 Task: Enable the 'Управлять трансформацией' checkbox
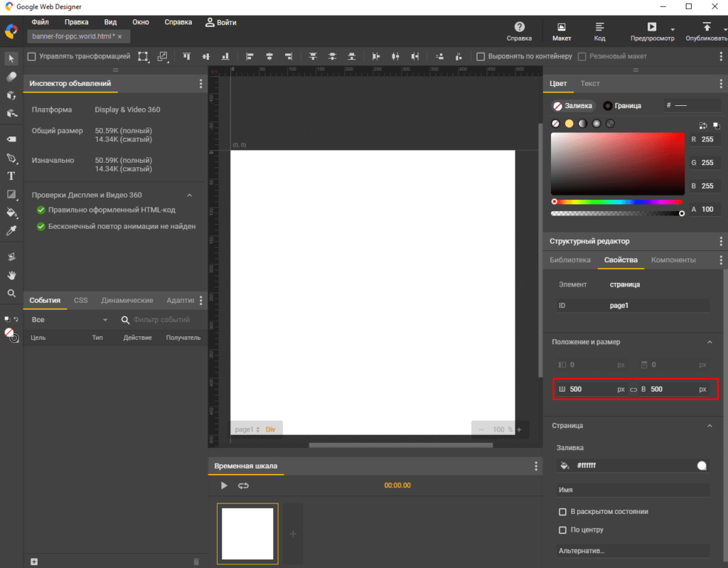coord(31,56)
